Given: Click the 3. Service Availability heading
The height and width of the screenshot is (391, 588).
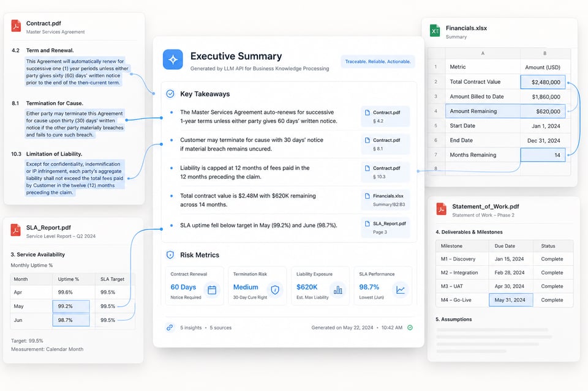Looking at the screenshot, I should tap(37, 255).
